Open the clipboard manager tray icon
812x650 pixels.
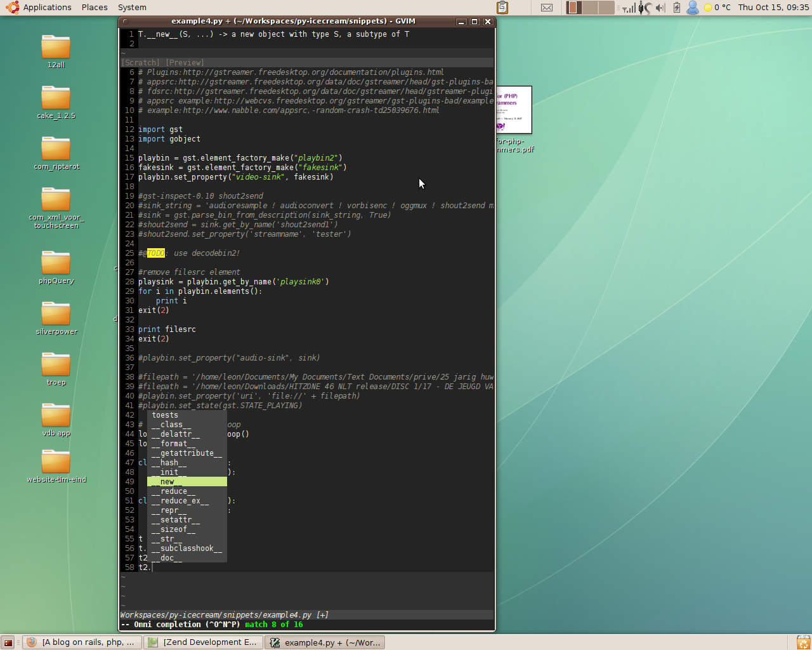502,8
